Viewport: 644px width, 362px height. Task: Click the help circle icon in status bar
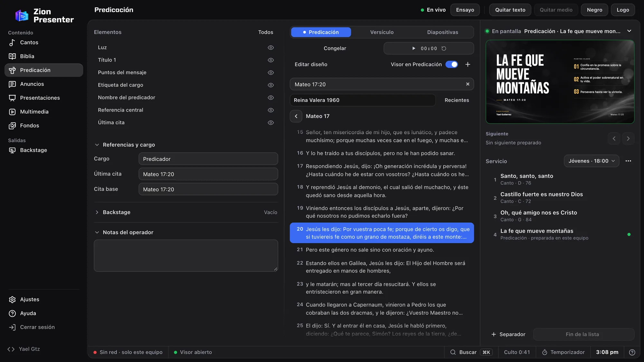tap(632, 352)
